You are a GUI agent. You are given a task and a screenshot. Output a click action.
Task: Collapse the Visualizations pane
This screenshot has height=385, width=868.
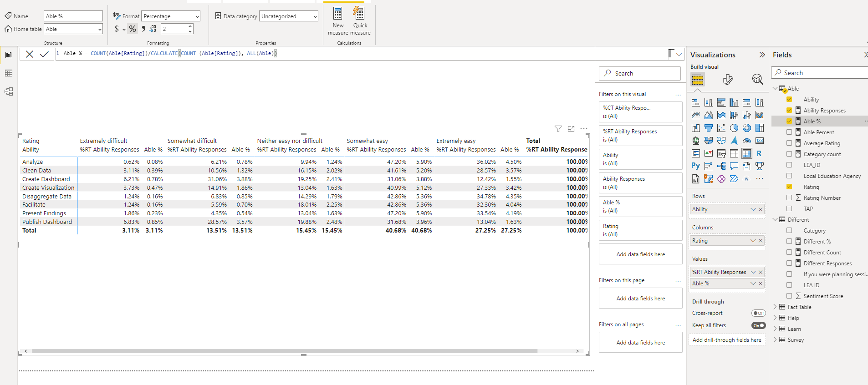tap(762, 55)
